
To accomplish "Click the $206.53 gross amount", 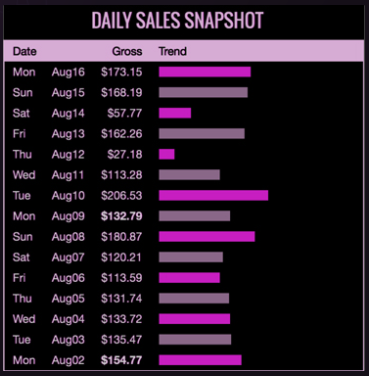I will pyautogui.click(x=122, y=195).
